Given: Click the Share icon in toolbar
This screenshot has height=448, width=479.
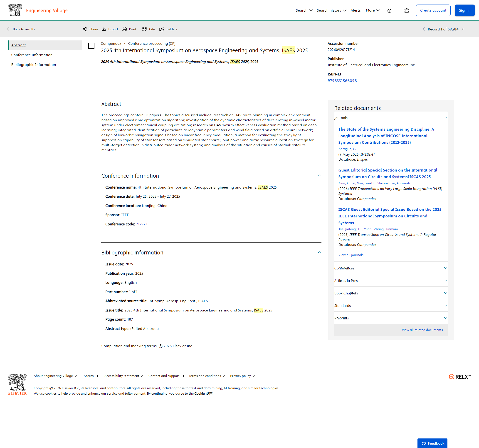Looking at the screenshot, I should tap(85, 29).
